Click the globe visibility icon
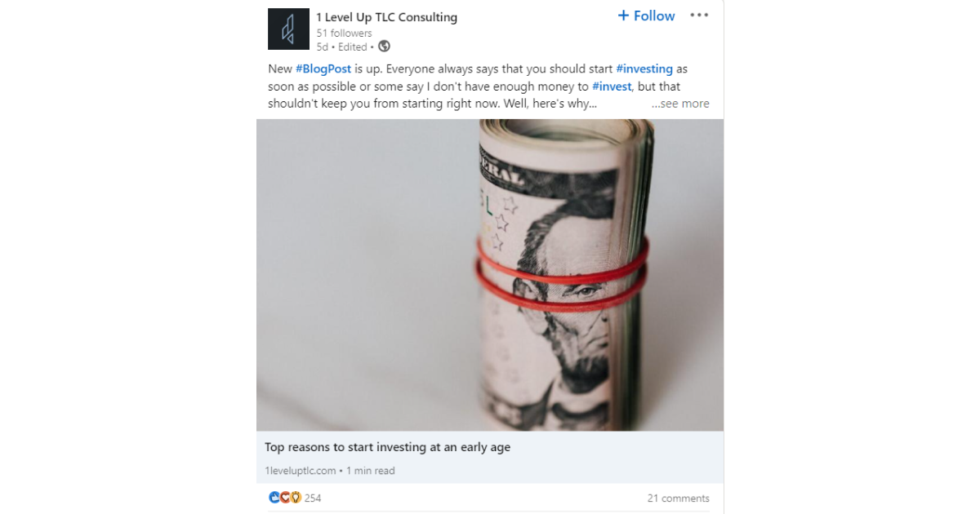 (385, 47)
